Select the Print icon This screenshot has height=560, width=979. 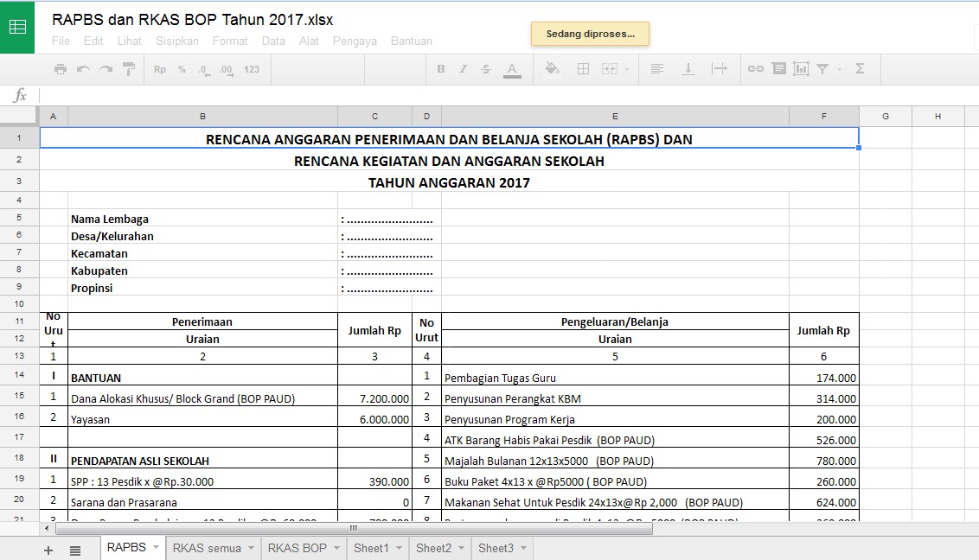pos(60,69)
